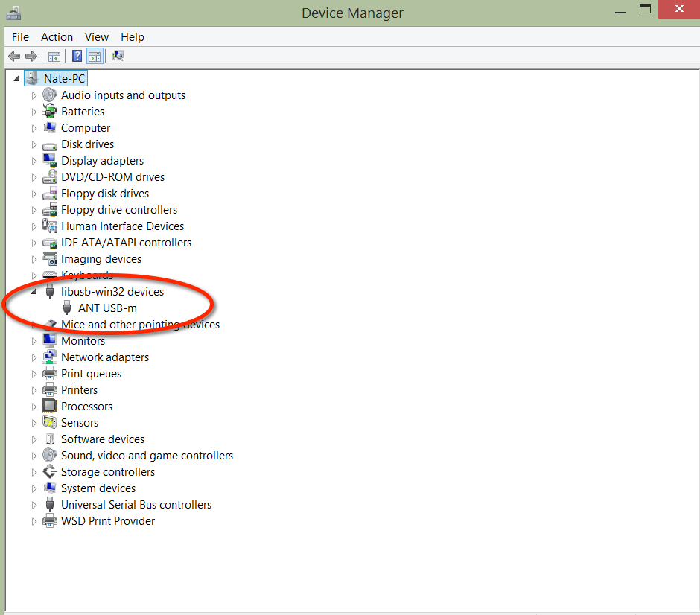Click the Monitors category icon

(50, 340)
